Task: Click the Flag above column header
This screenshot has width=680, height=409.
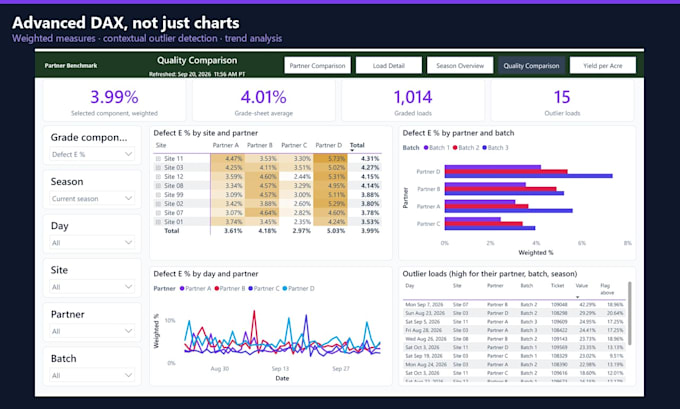Action: click(607, 289)
